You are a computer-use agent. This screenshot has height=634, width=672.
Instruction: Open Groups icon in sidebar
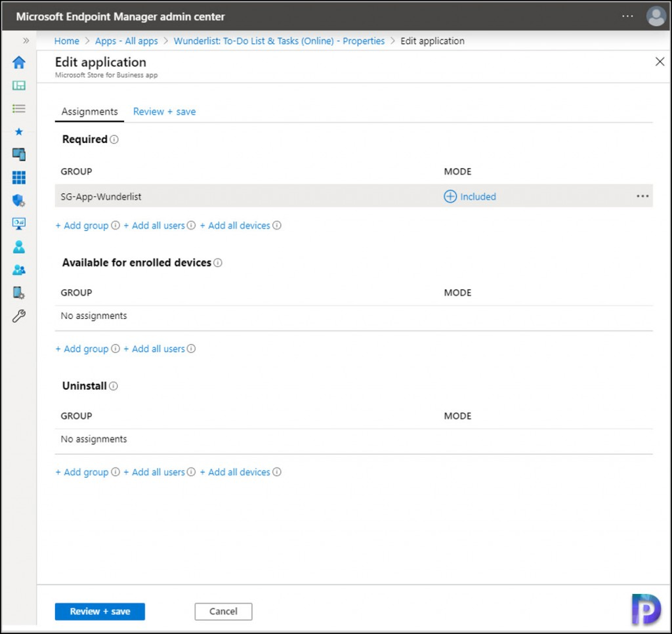[x=19, y=270]
